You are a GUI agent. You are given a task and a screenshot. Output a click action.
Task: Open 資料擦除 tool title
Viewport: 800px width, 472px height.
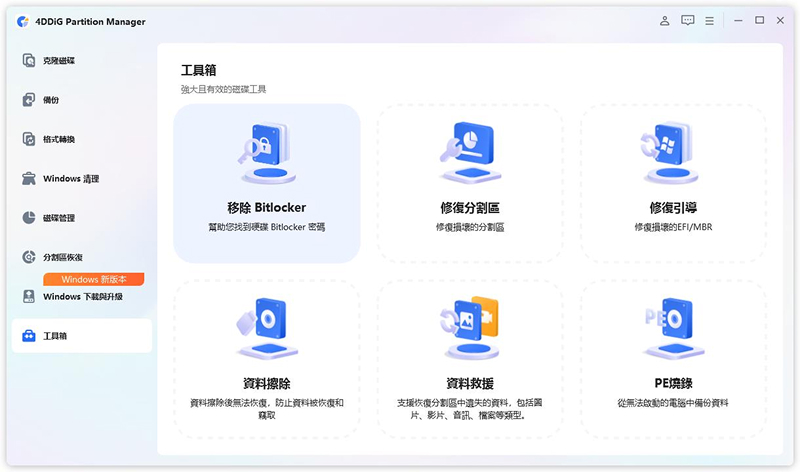[x=267, y=383]
